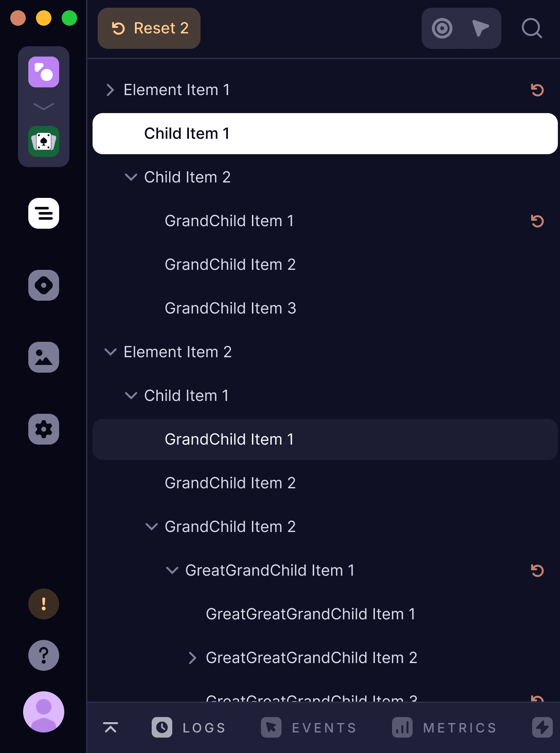Toggle the target inspect mode
The width and height of the screenshot is (560, 753).
click(442, 28)
